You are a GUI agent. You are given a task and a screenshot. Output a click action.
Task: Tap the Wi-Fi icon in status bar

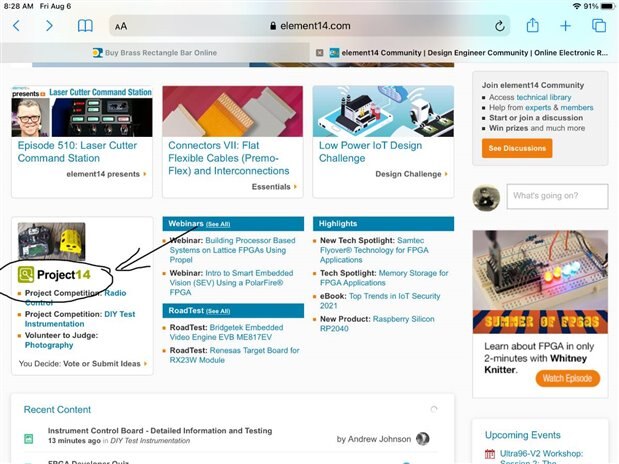577,6
